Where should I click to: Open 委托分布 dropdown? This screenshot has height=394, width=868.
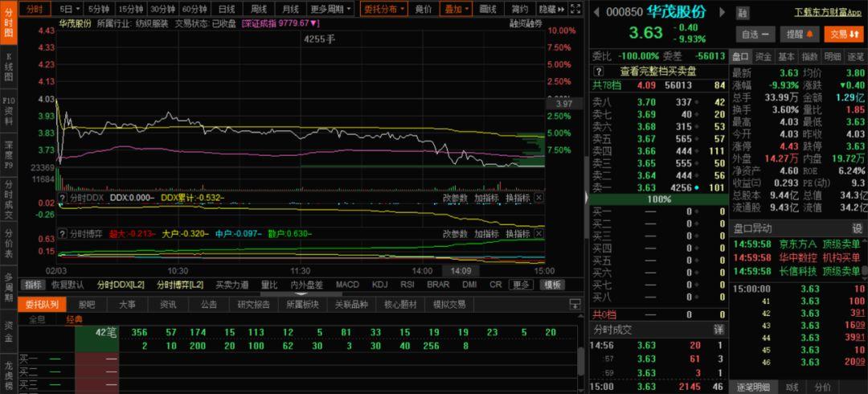click(384, 9)
